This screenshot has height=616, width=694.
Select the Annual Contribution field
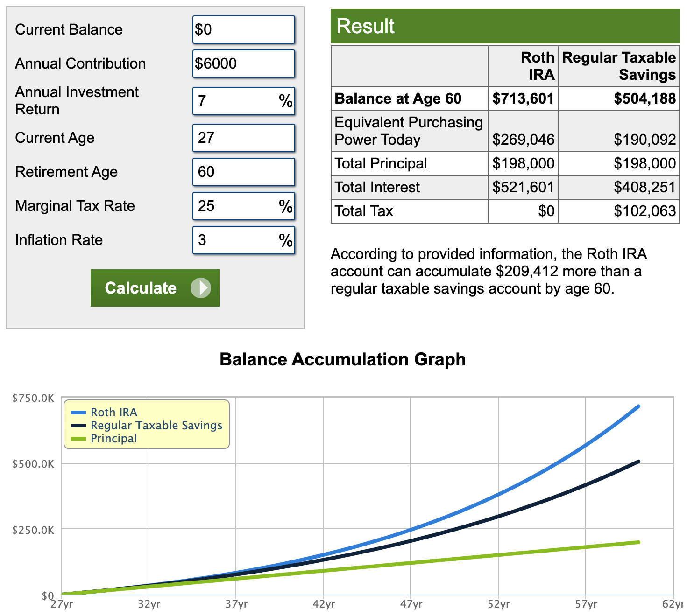pyautogui.click(x=244, y=63)
